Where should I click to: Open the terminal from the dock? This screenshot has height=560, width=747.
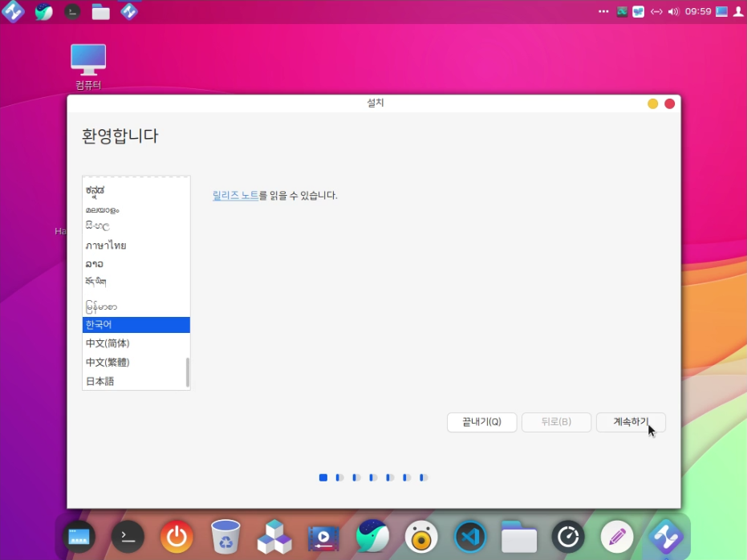coord(128,536)
